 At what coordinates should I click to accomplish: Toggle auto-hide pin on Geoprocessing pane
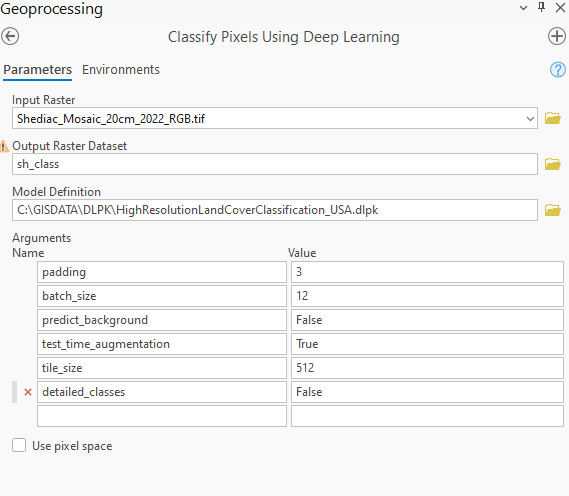pyautogui.click(x=541, y=7)
